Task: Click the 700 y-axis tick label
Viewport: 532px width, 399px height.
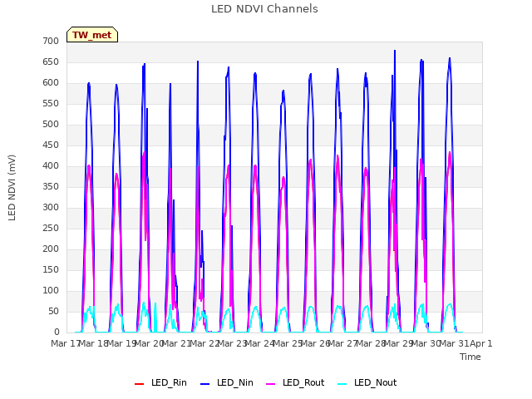Action: (51, 41)
